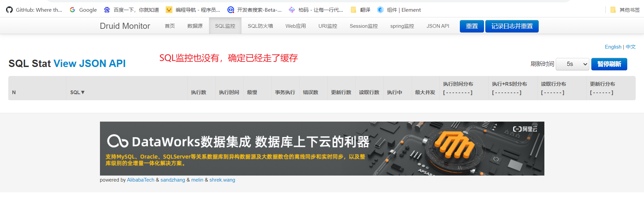The width and height of the screenshot is (644, 199).
Task: Sort by 错误数 column header
Action: (313, 88)
